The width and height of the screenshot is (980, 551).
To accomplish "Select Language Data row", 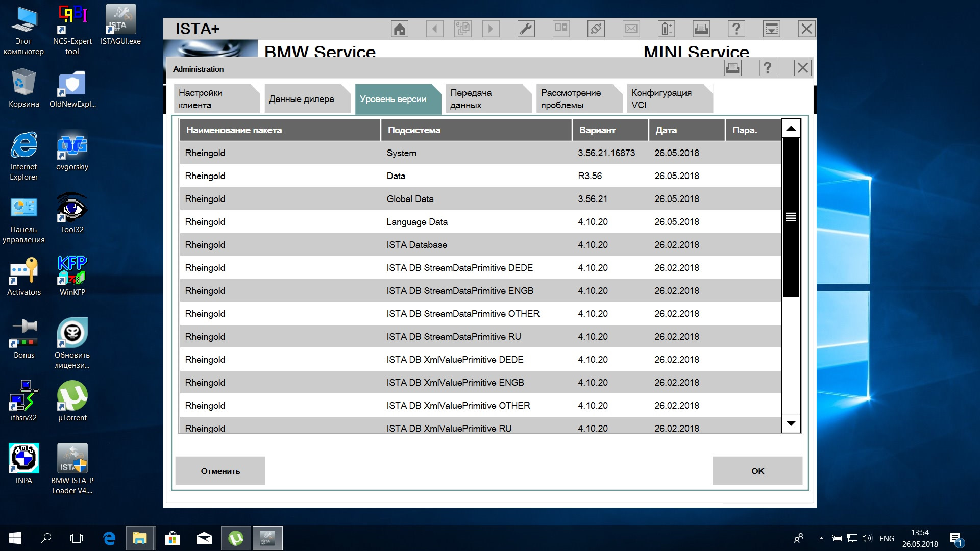I will tap(480, 222).
